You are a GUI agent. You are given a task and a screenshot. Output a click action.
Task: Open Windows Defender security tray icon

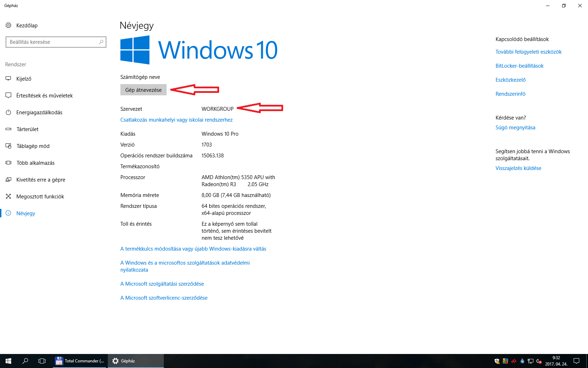[497, 361]
